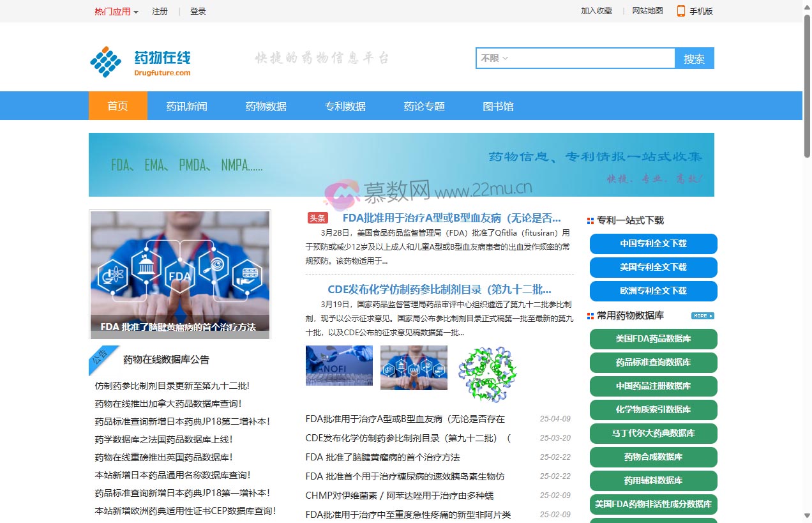The image size is (812, 523).
Task: Switch to the 专利数据 navigation tab
Action: [x=345, y=106]
